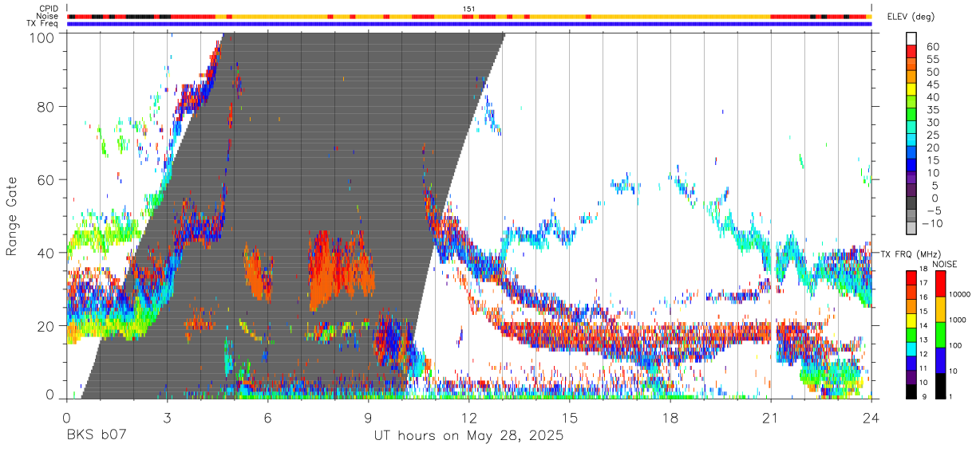Click the 'UT hours on May 28, 2025' title

click(468, 436)
